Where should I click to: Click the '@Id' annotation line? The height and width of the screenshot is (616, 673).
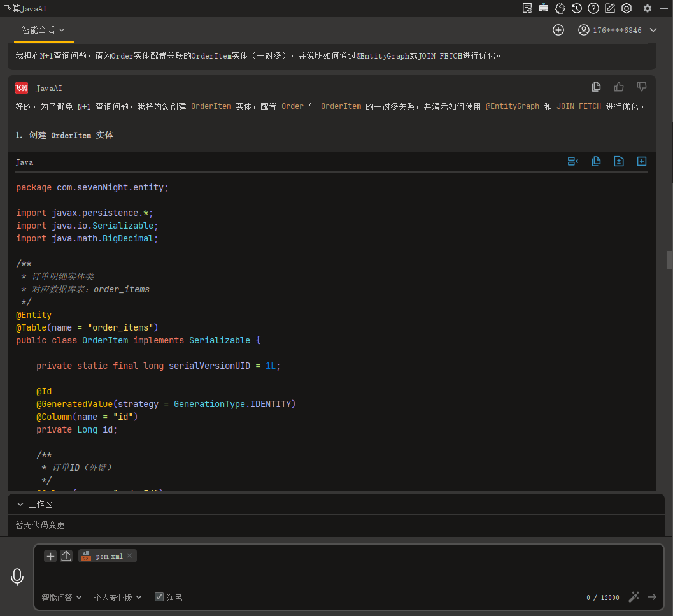(x=44, y=391)
